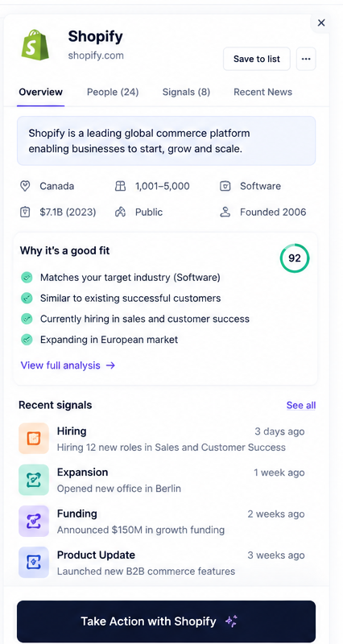Open the shopify.com website link

click(96, 55)
